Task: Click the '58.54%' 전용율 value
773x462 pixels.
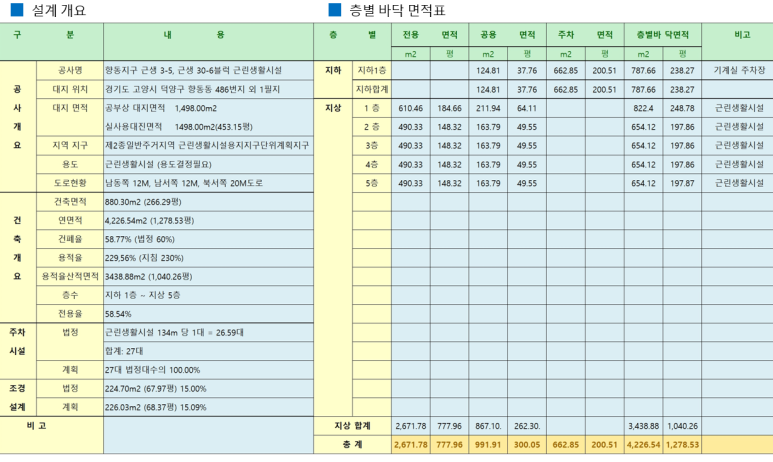Action: click(209, 314)
